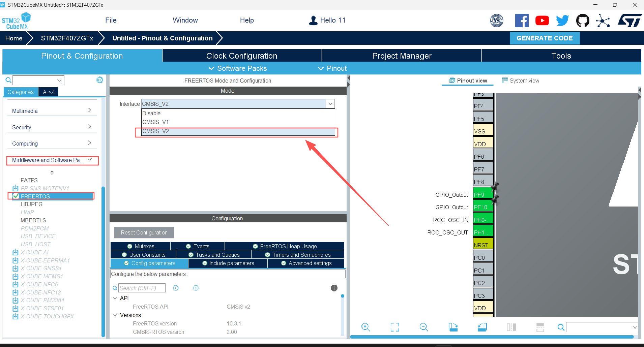Click the STM32F407ZGTx breadcrumb
The height and width of the screenshot is (347, 644).
(x=67, y=38)
